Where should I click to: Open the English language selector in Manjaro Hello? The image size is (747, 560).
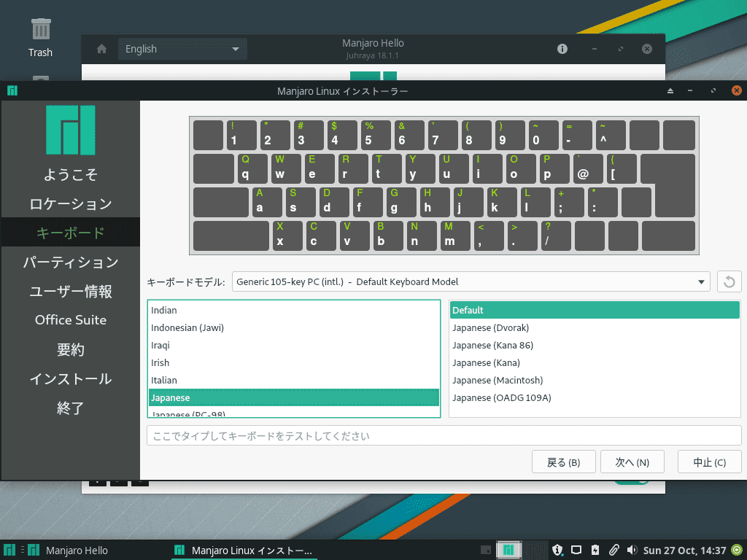(182, 49)
